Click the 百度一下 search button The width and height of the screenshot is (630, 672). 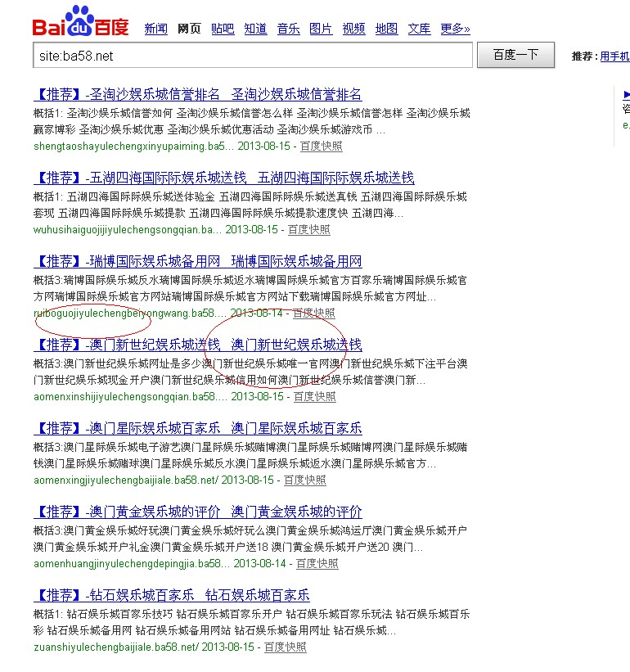[515, 54]
